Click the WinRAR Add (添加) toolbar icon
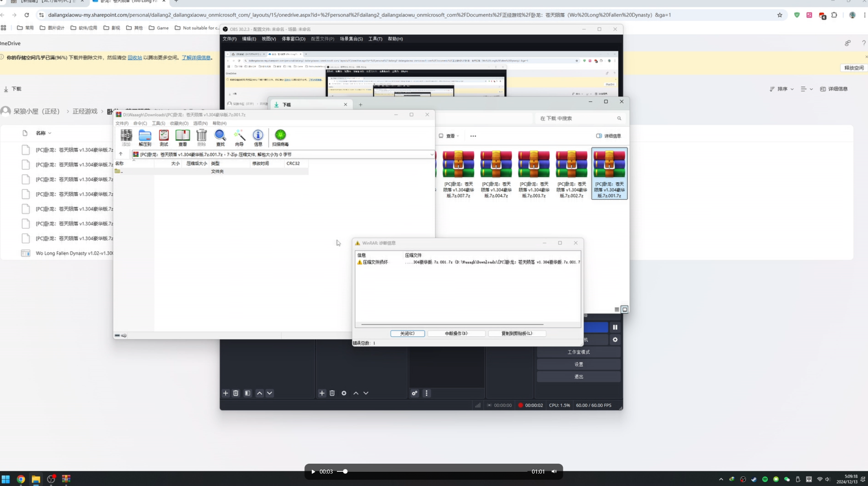 [126, 138]
